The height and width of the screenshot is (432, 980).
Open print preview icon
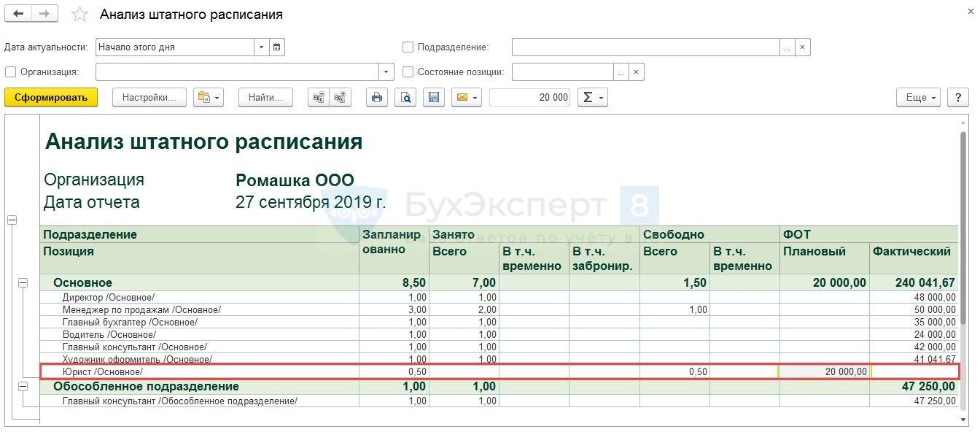[405, 98]
